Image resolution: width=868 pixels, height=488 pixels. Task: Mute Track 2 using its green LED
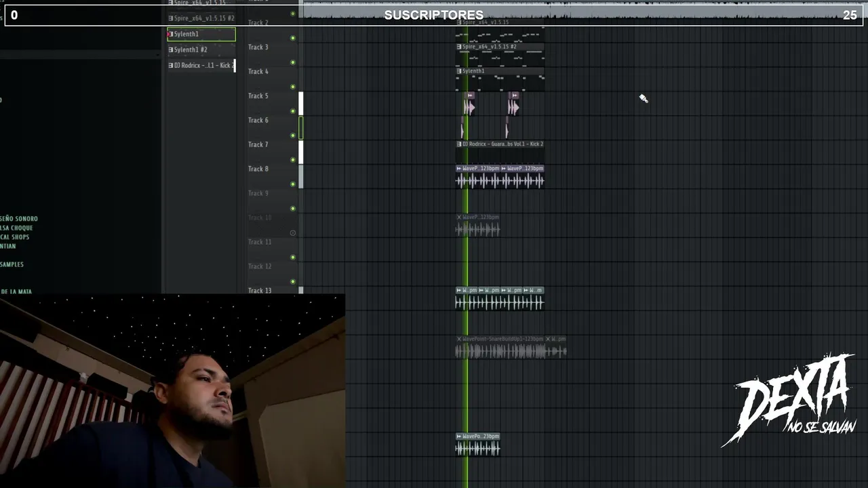pyautogui.click(x=293, y=38)
